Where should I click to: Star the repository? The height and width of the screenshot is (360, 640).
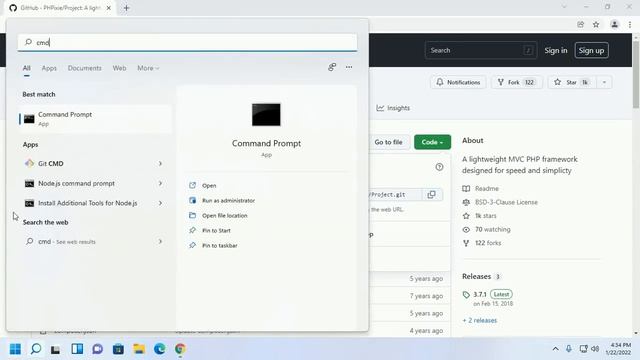pyautogui.click(x=571, y=82)
